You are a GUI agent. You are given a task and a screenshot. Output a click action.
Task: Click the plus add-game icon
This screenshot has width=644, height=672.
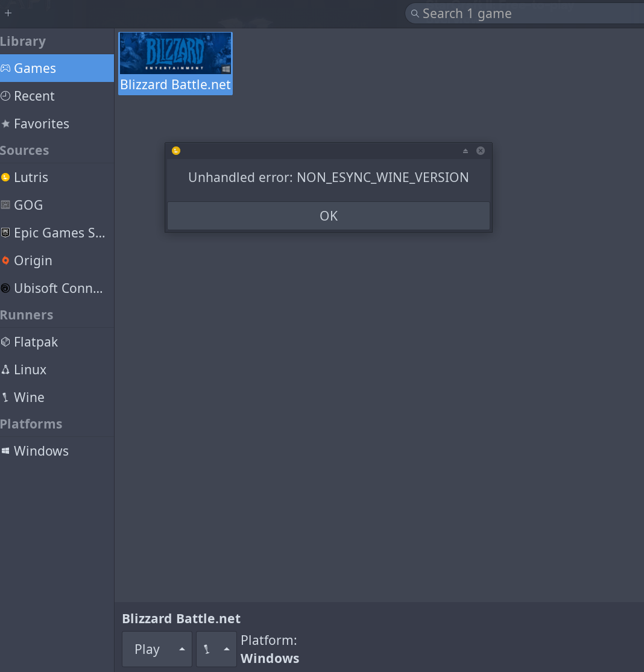coord(8,13)
